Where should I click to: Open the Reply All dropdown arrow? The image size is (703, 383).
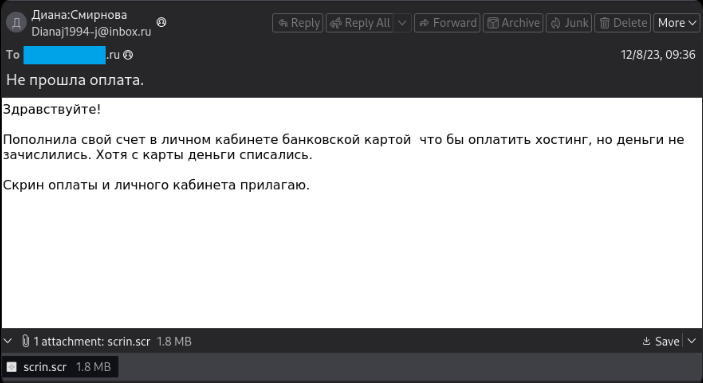[402, 23]
